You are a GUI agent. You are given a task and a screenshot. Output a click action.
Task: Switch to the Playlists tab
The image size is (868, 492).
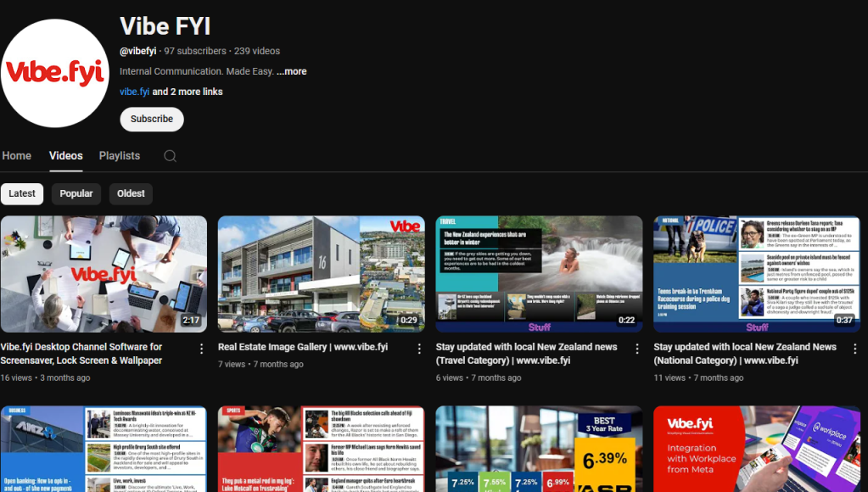coord(120,156)
